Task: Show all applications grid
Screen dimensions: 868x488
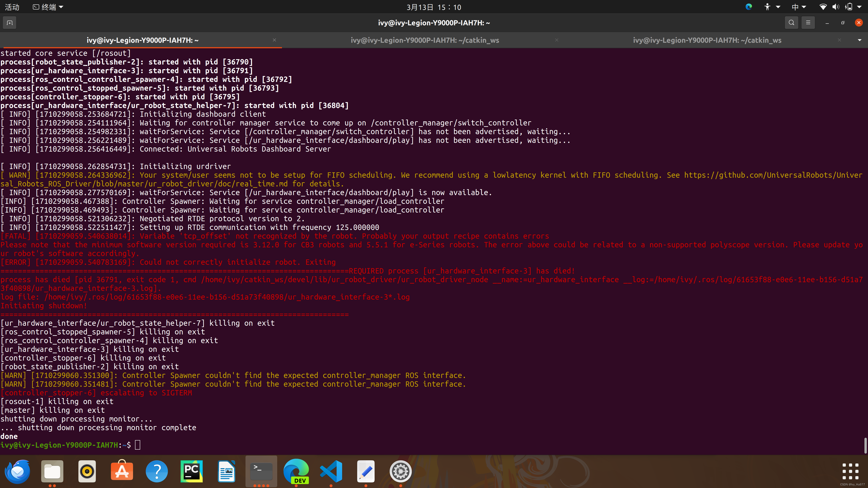Action: click(x=850, y=471)
